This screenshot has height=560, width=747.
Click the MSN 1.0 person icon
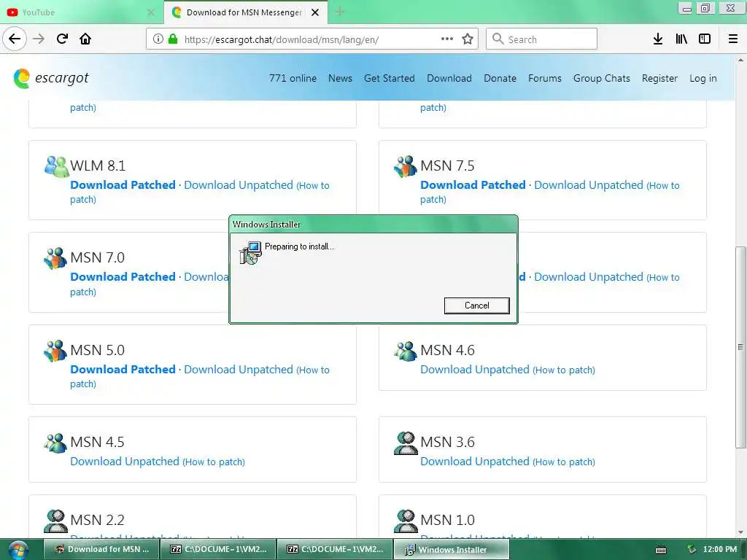(406, 521)
